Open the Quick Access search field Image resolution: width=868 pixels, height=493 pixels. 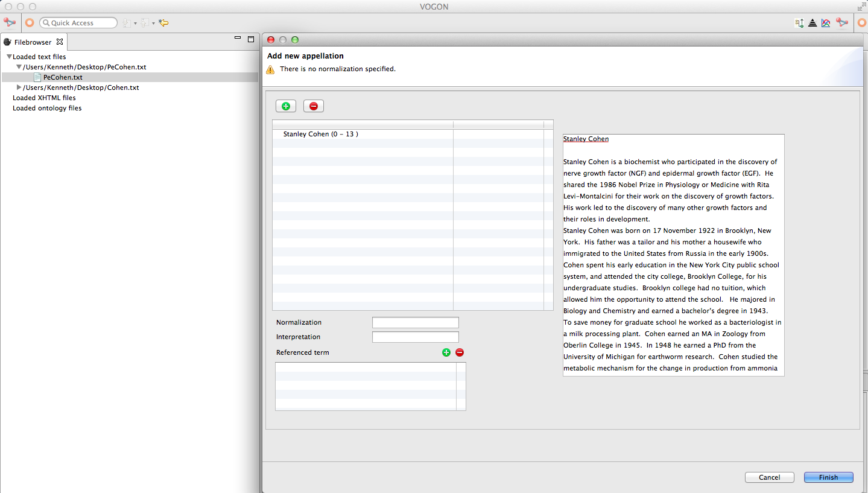click(x=78, y=23)
